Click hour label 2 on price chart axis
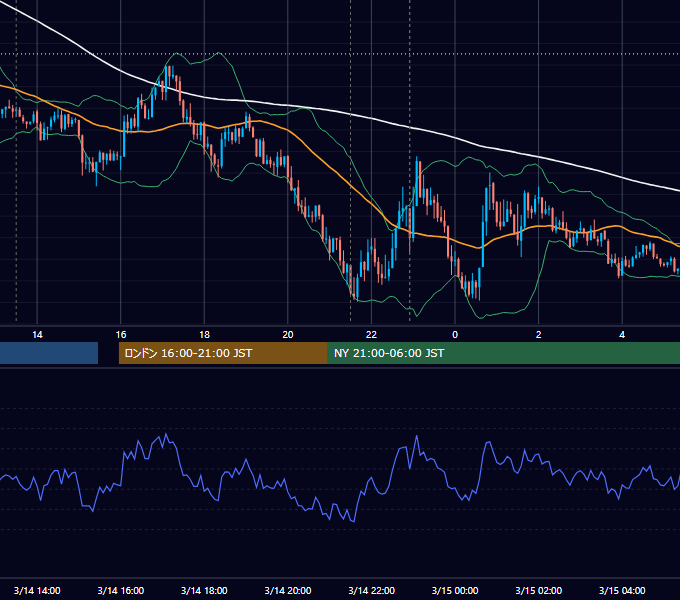The width and height of the screenshot is (680, 600). tap(539, 335)
